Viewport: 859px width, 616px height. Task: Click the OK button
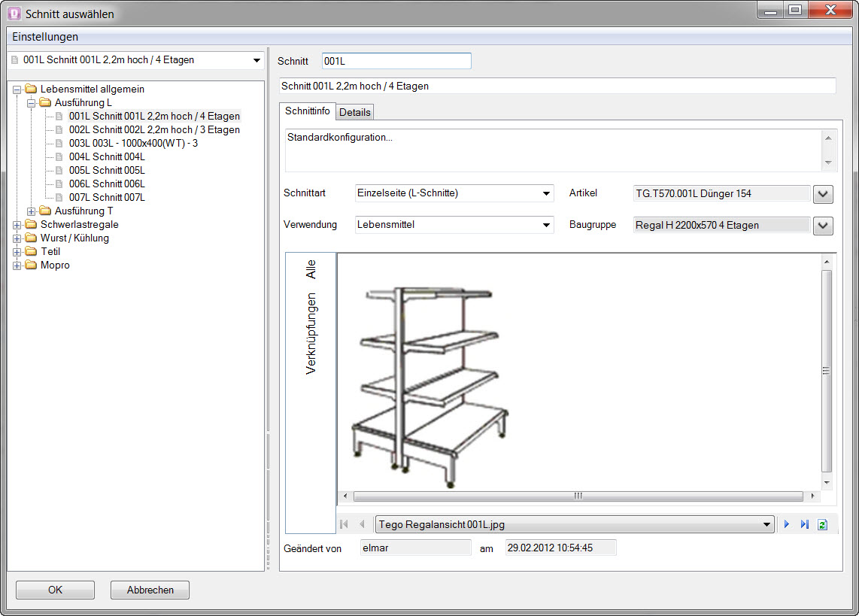pos(55,590)
